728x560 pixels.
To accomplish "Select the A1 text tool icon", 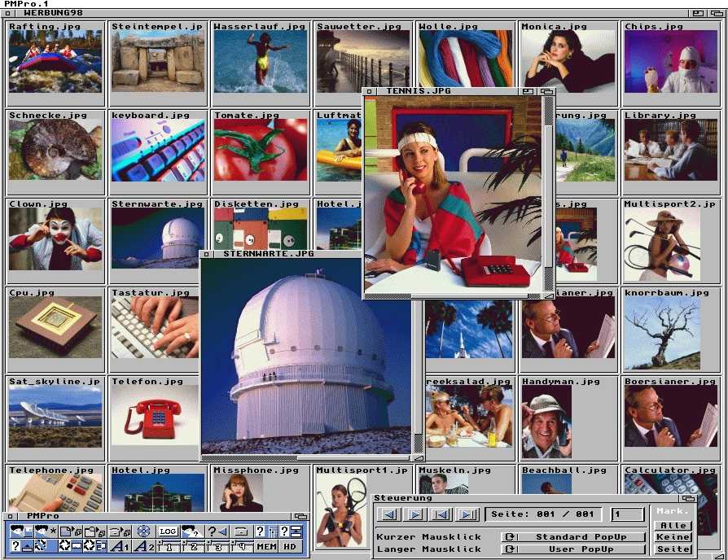I will coord(120,546).
